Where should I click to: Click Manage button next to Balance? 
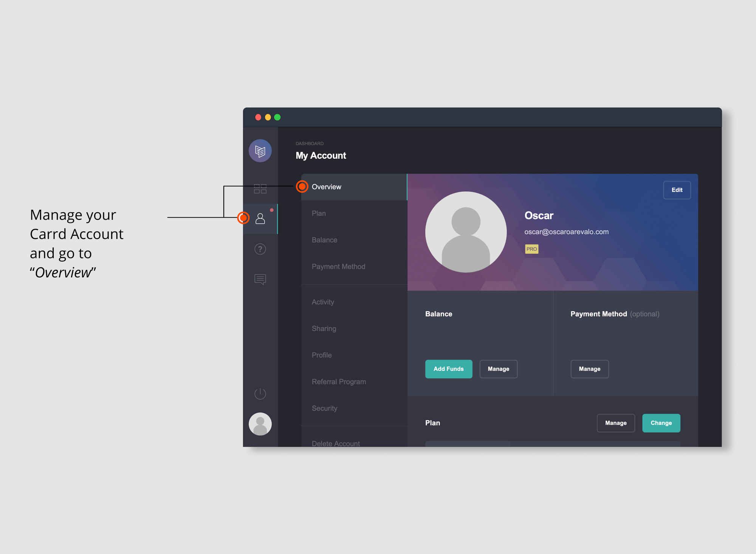click(498, 368)
